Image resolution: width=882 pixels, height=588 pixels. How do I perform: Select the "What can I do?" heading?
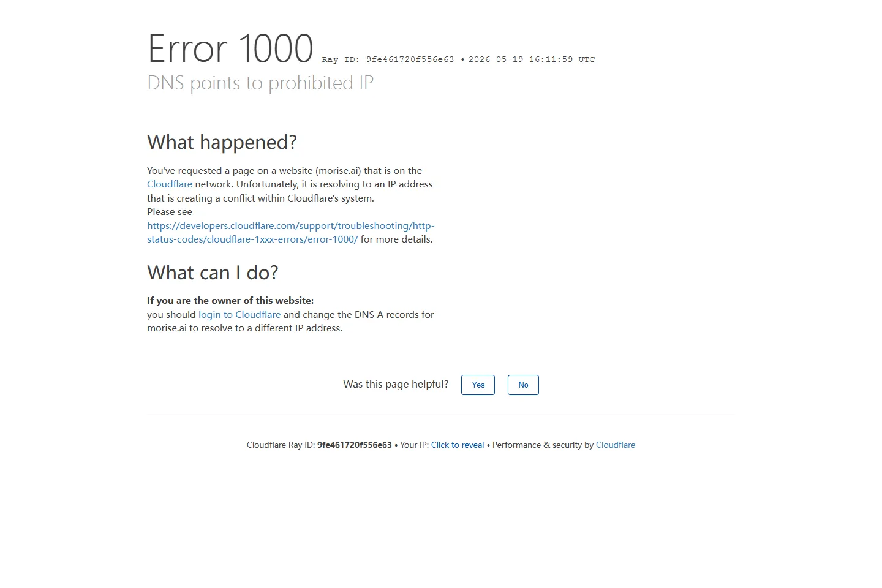[x=213, y=273]
